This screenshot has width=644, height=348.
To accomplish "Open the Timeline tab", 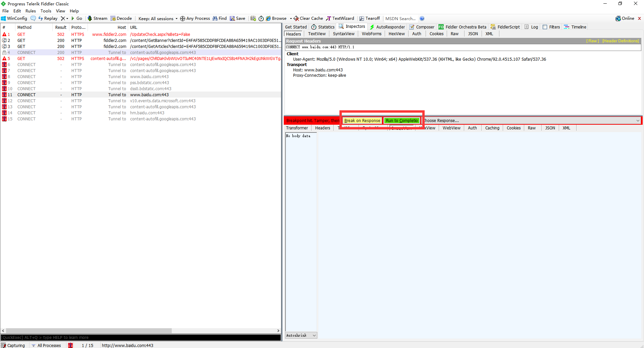I will [x=575, y=27].
